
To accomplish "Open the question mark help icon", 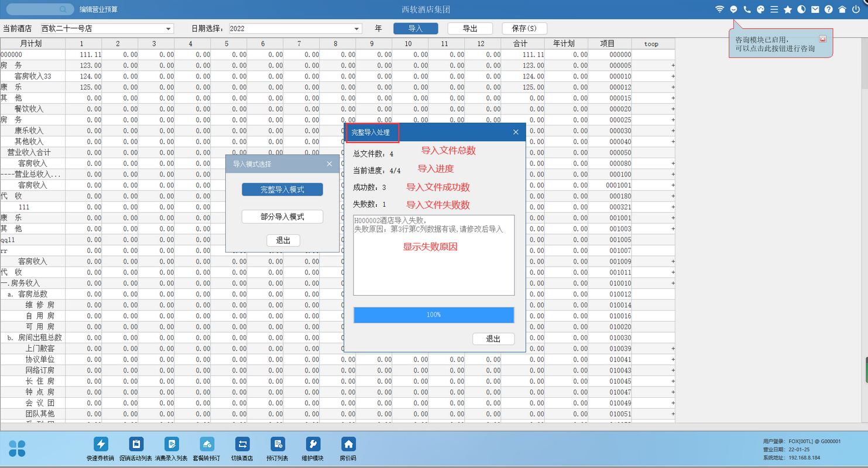I will 829,9.
